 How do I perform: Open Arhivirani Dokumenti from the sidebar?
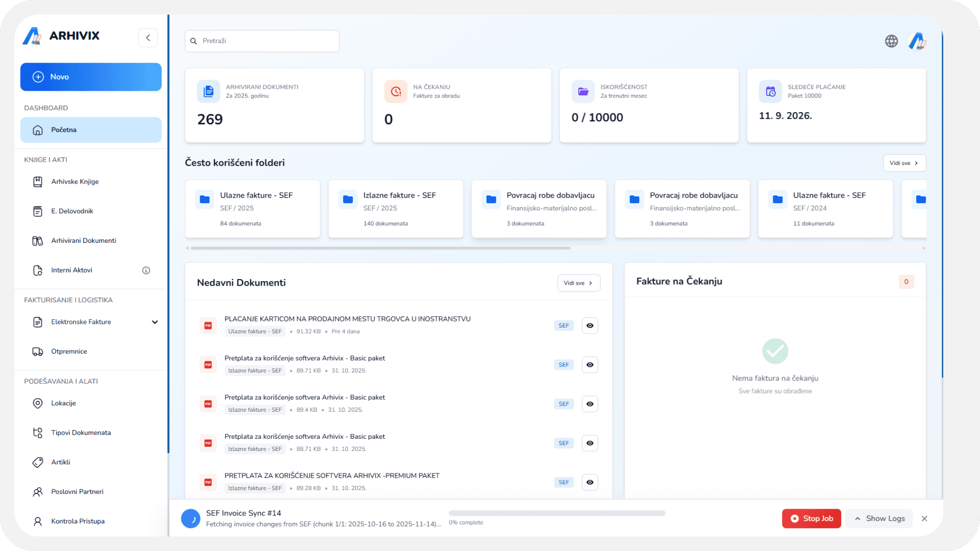(83, 240)
